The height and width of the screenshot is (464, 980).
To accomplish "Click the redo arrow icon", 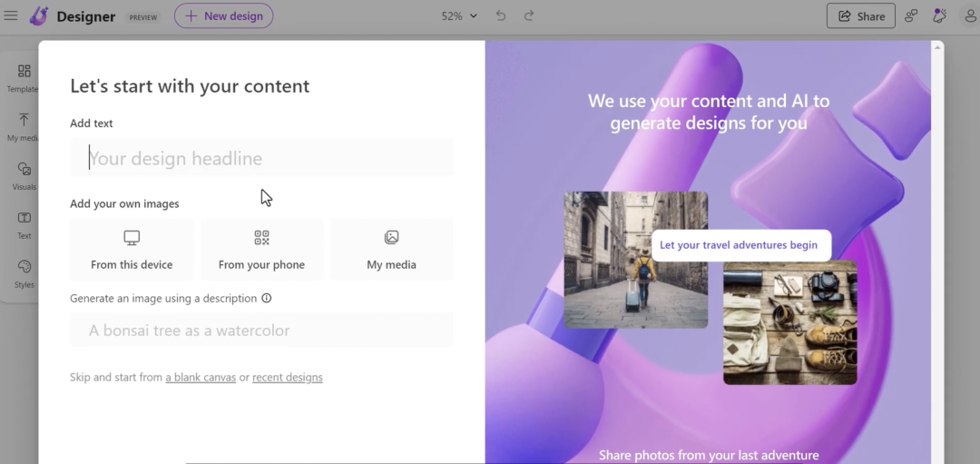I will (529, 15).
